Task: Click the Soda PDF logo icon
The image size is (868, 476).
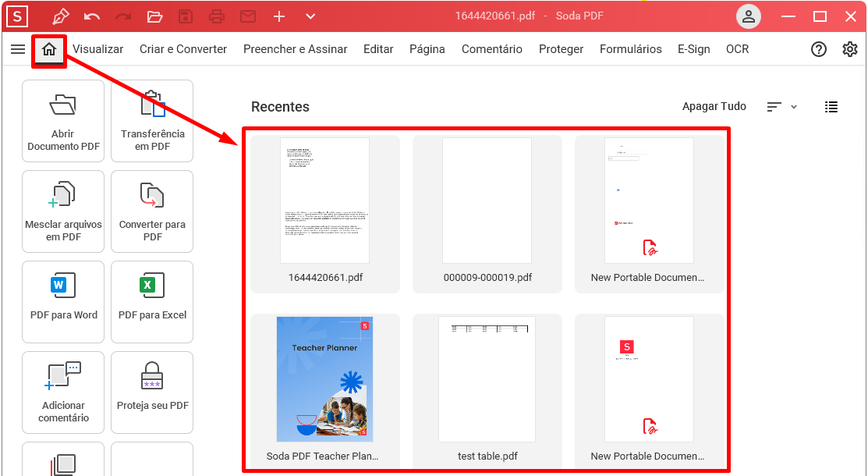Action: point(17,16)
